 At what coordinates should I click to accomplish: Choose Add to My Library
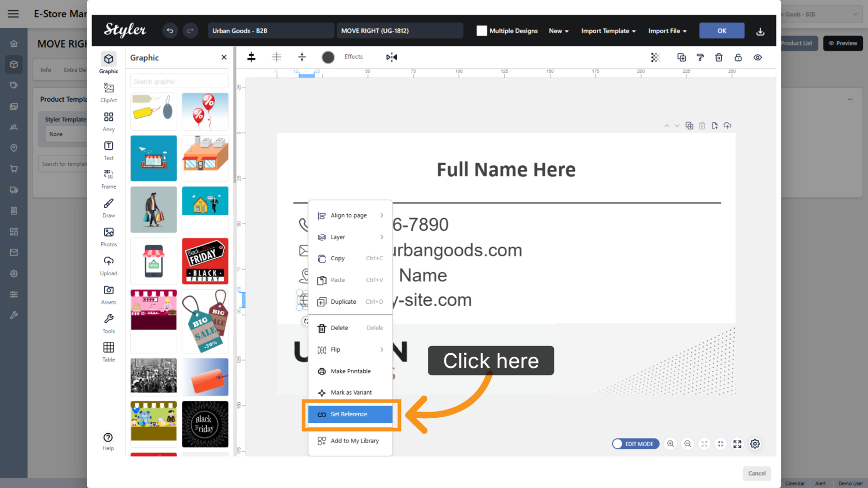(350, 441)
